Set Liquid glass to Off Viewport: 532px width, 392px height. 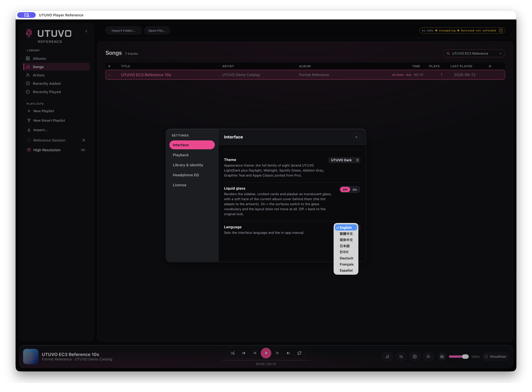pyautogui.click(x=345, y=190)
